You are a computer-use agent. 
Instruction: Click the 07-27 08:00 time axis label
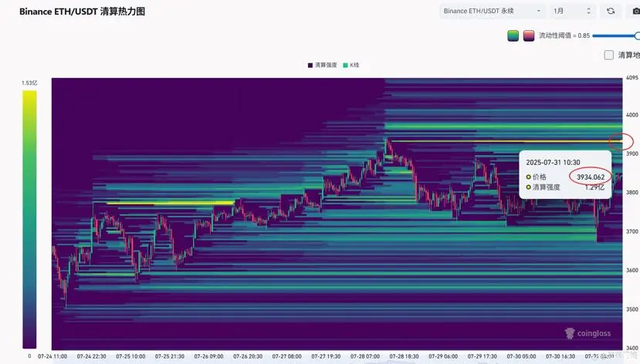[x=287, y=356]
